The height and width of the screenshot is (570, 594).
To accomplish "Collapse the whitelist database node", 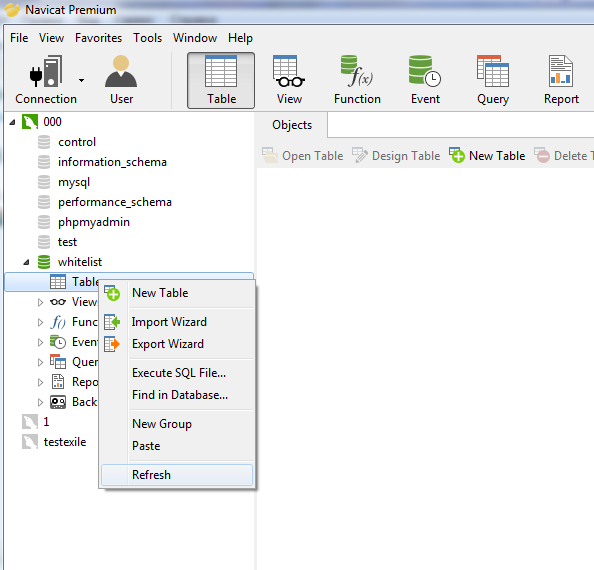I will (26, 262).
